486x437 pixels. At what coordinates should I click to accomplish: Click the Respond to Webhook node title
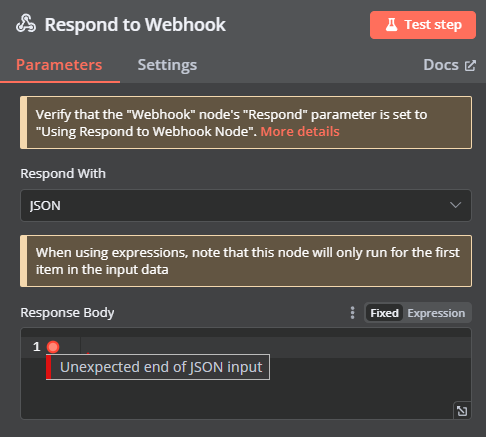(135, 25)
